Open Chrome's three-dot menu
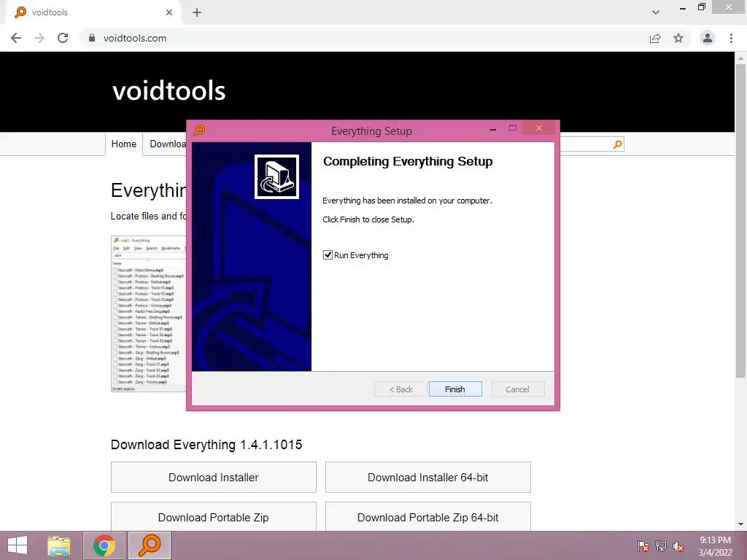 pos(731,38)
